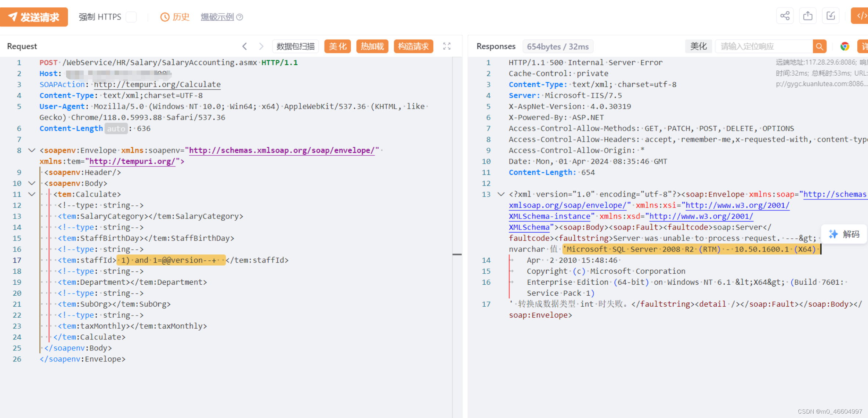Viewport: 868px width, 418px height.
Task: Click the share icon in top toolbar
Action: (785, 16)
